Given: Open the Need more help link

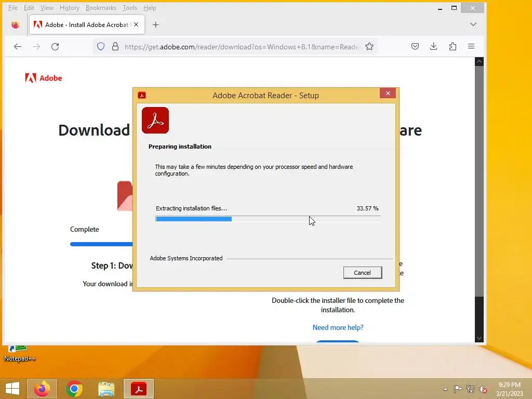Looking at the screenshot, I should point(338,327).
